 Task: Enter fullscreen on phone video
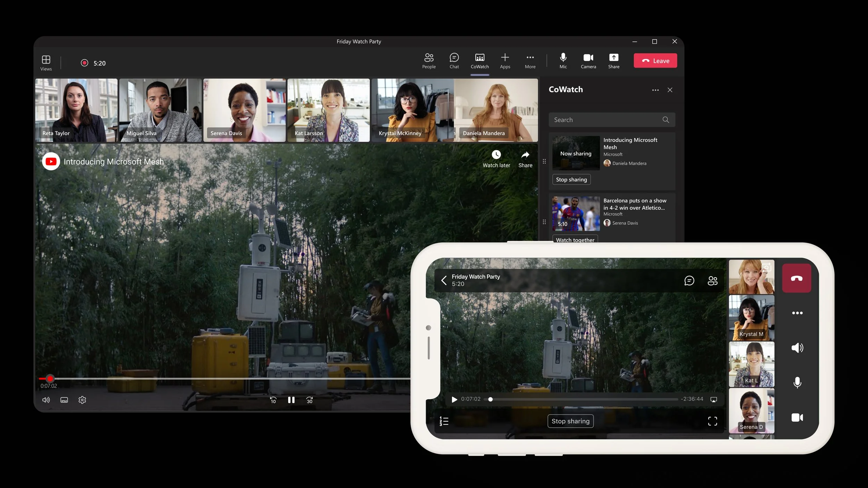click(712, 421)
